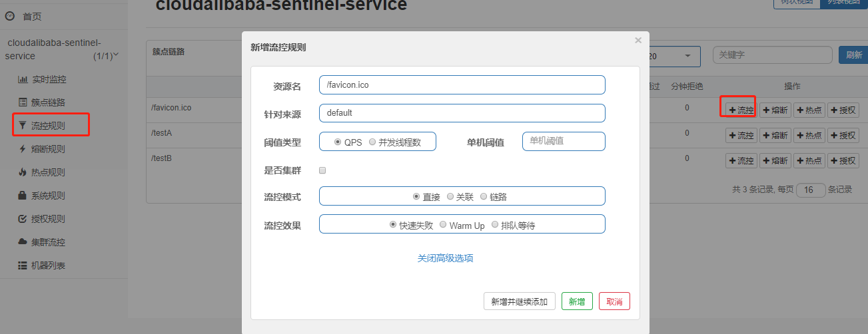Select 关联 flow control mode
868x334 pixels.
click(450, 196)
